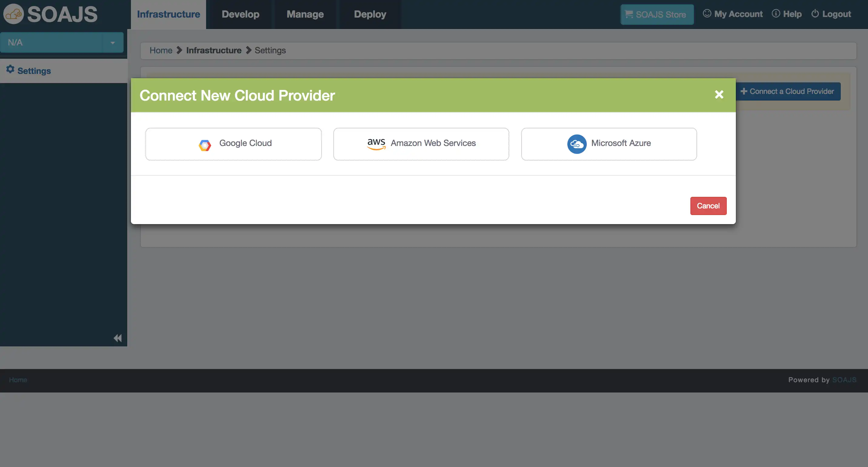868x467 pixels.
Task: Collapse the left sidebar panel
Action: [118, 338]
